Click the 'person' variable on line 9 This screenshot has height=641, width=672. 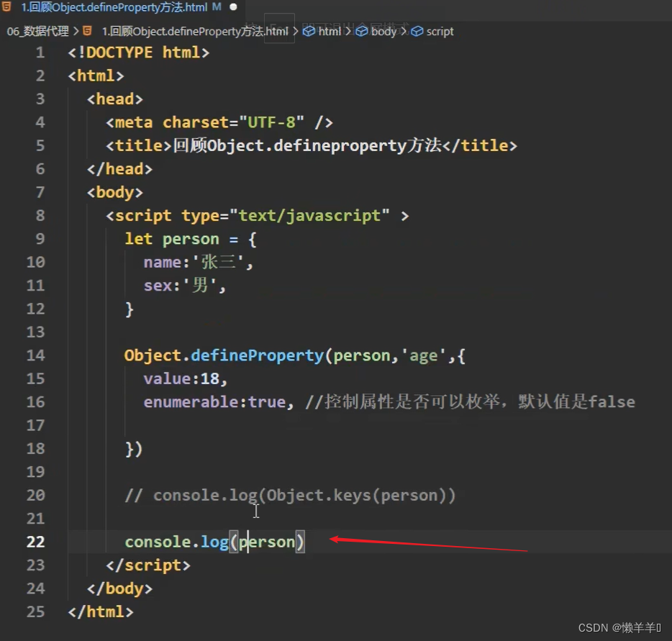point(191,239)
